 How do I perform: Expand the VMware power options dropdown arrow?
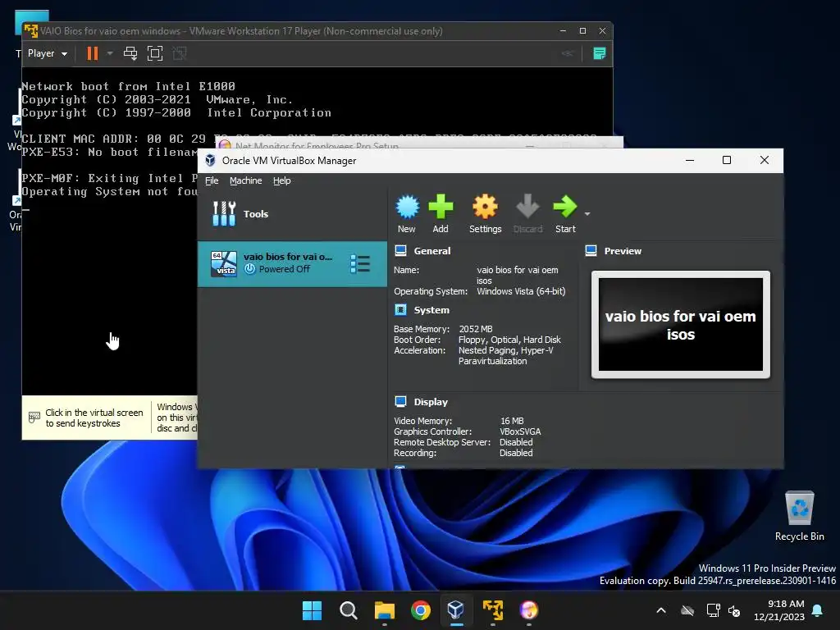(110, 53)
